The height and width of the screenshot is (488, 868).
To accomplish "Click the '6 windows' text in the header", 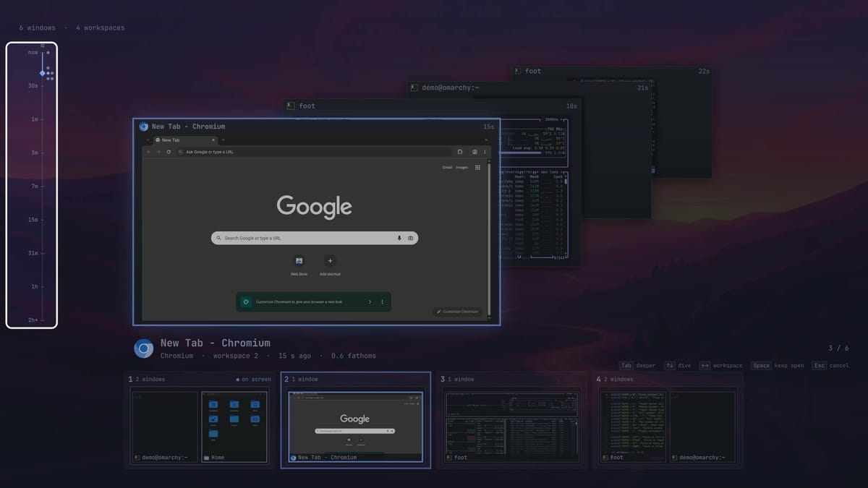I will tap(37, 28).
